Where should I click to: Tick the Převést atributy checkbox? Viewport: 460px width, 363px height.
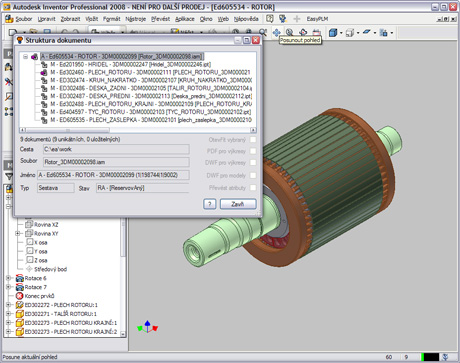[253, 188]
